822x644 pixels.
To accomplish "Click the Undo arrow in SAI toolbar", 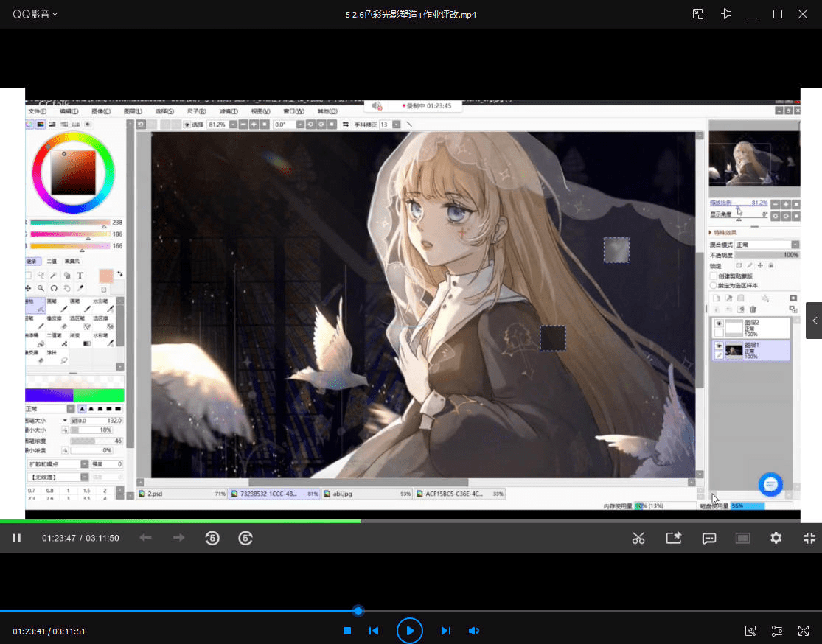I will pos(141,125).
